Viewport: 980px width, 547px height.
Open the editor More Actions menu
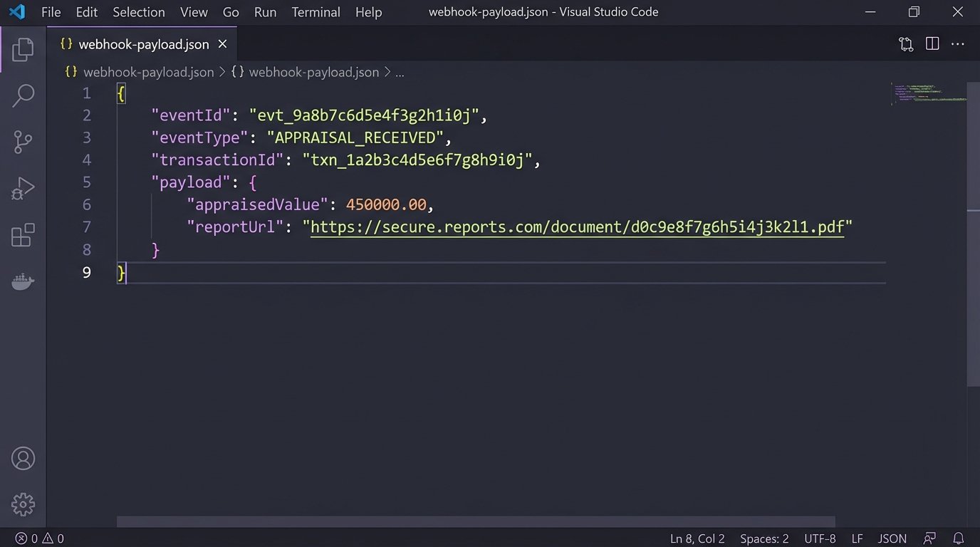(958, 43)
